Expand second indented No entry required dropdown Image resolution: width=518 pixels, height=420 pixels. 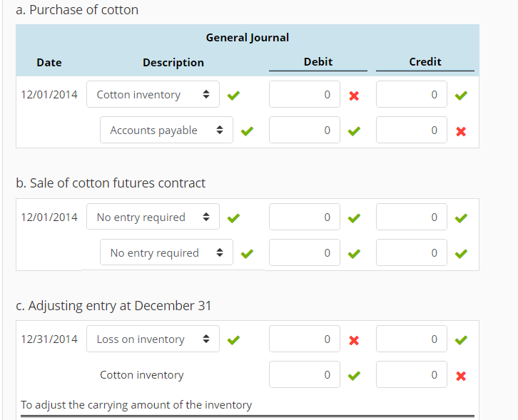(x=166, y=253)
